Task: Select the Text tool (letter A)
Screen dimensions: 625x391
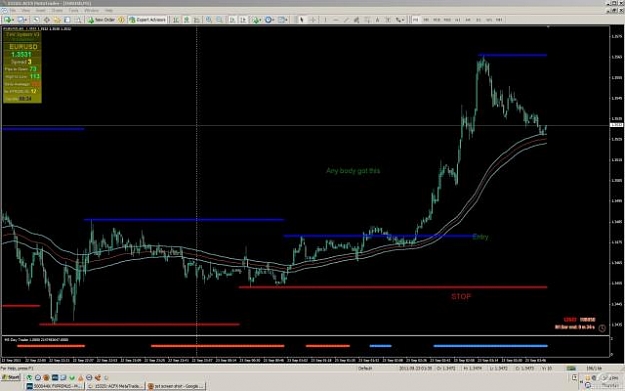Action: pyautogui.click(x=377, y=20)
